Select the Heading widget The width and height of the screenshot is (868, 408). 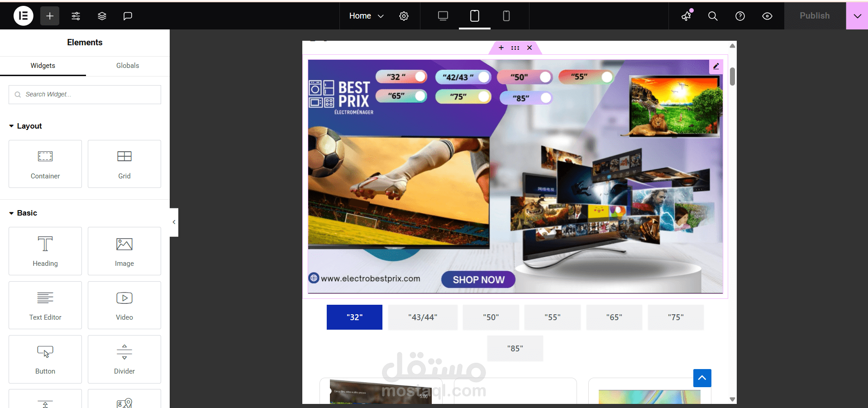(45, 251)
